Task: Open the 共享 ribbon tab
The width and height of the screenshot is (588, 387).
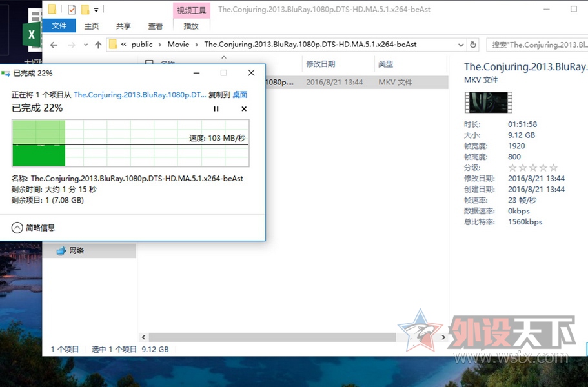Action: click(123, 26)
